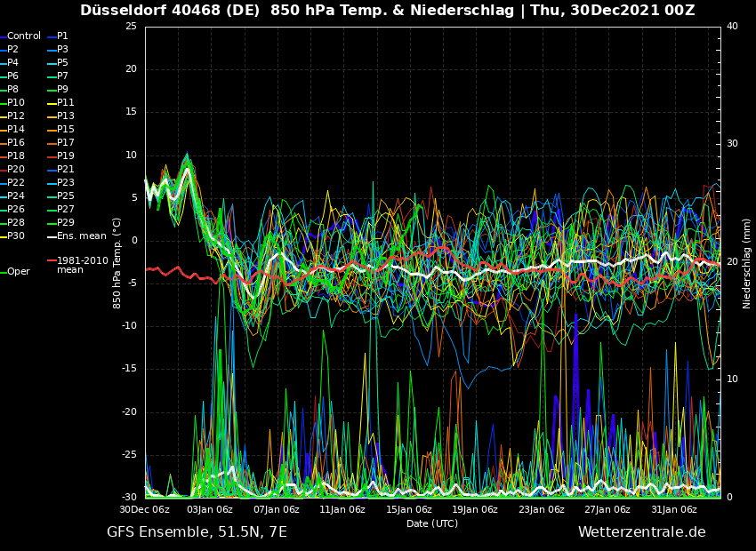Image resolution: width=756 pixels, height=551 pixels.
Task: Select the Ens. mean legend label
Action: tap(81, 236)
